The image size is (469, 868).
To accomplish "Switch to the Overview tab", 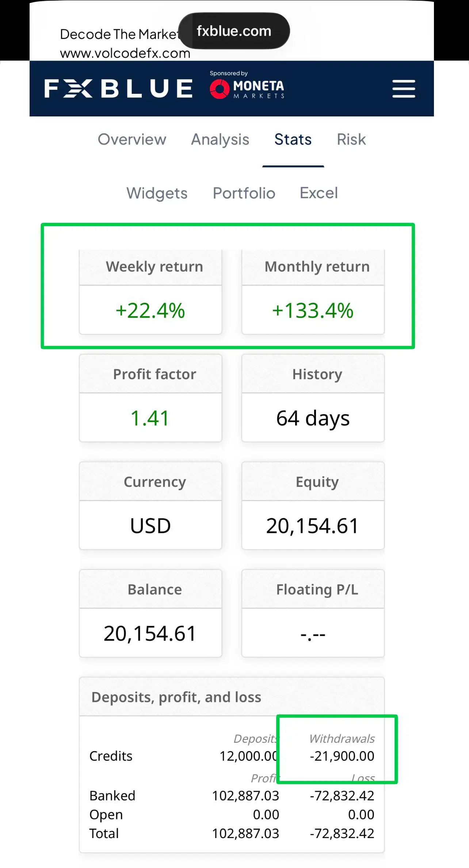I will pyautogui.click(x=132, y=139).
